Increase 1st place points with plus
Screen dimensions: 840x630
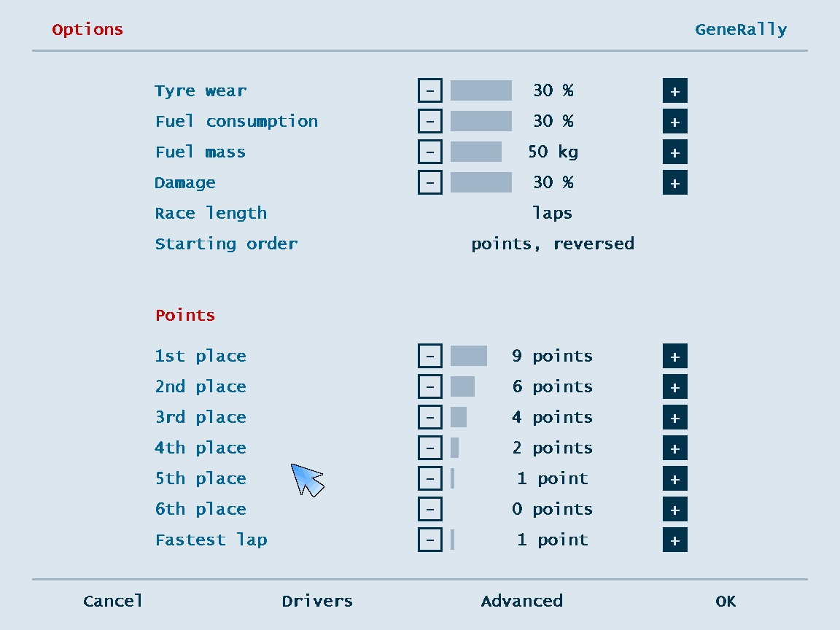coord(674,357)
